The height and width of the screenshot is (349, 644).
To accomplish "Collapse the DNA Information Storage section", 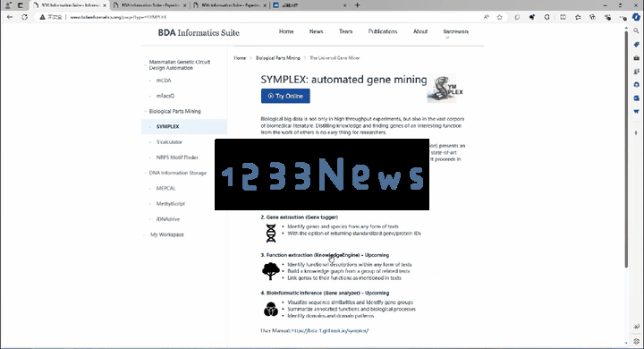I will pyautogui.click(x=146, y=173).
